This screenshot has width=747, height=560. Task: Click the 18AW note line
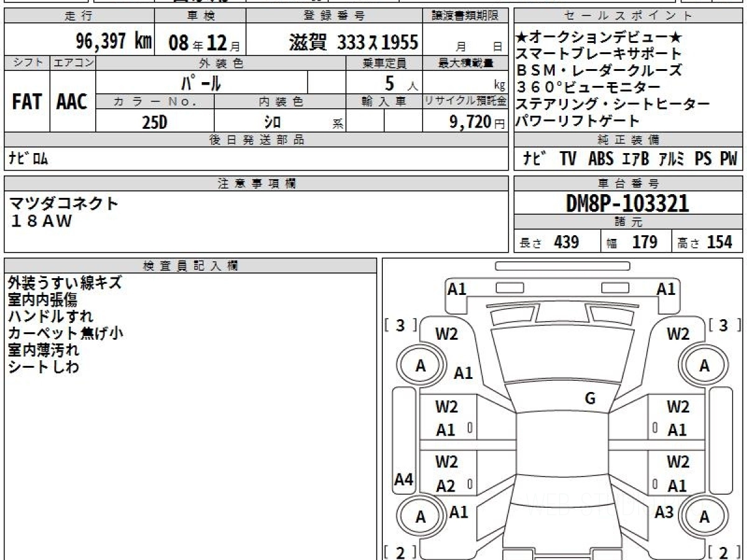41,221
